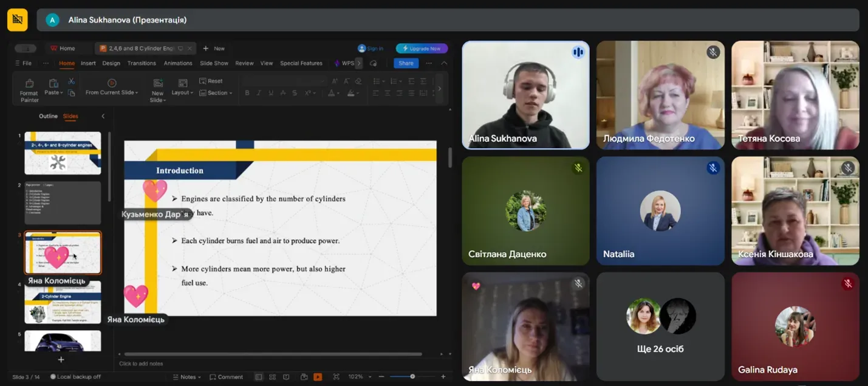Toggle normal view mode button
Screen dimensions: 868x386
pyautogui.click(x=259, y=377)
